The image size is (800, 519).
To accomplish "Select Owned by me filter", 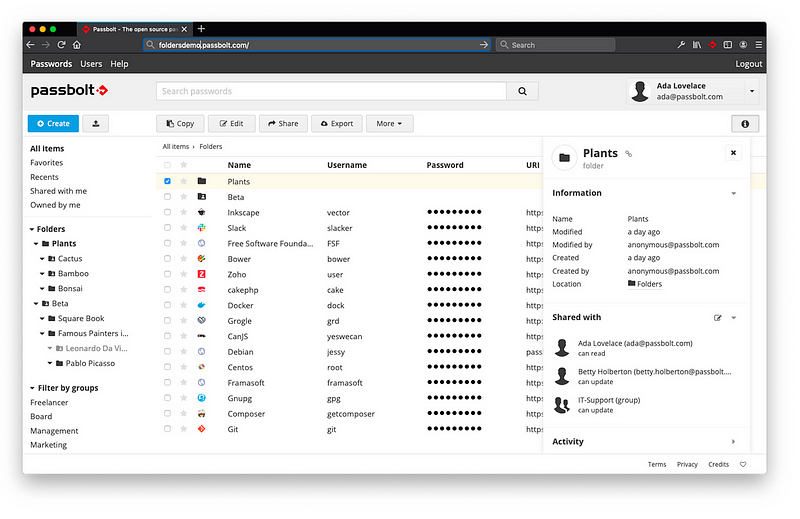I will tap(55, 205).
